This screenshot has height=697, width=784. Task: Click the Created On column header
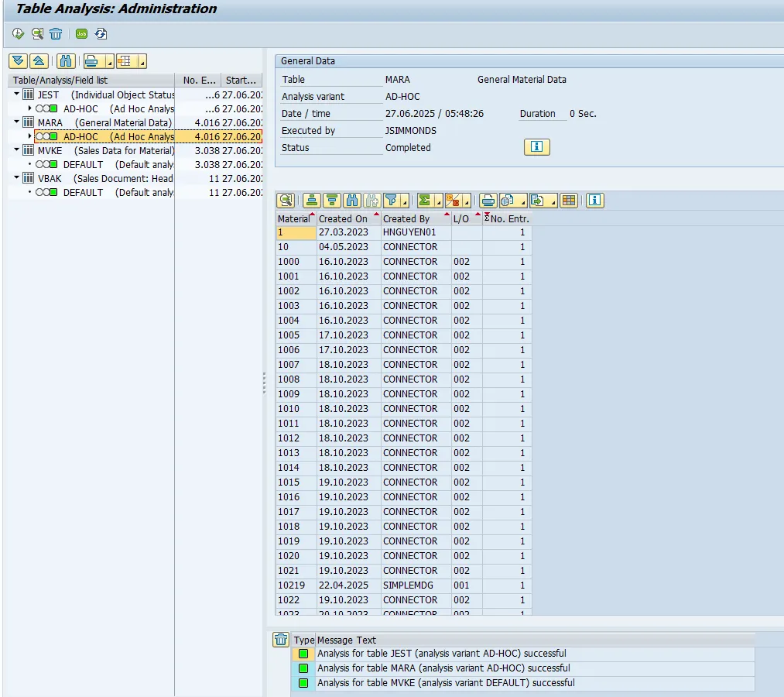pos(348,218)
